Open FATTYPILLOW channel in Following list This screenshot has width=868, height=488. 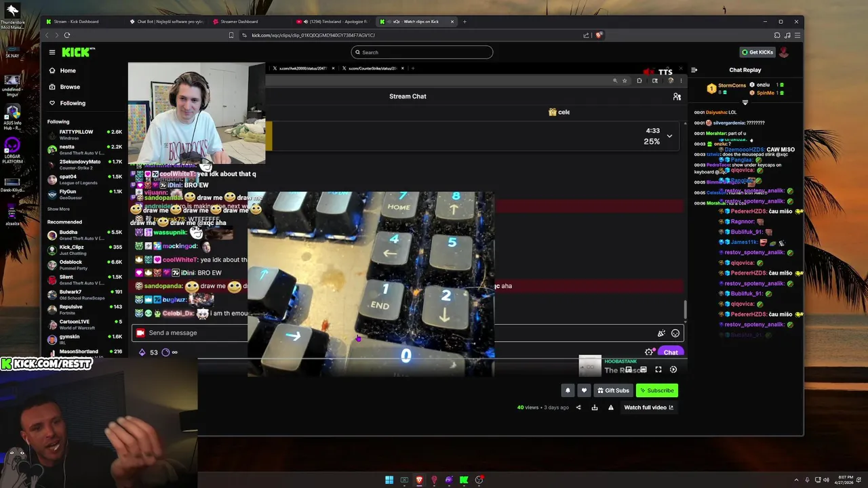click(x=85, y=134)
